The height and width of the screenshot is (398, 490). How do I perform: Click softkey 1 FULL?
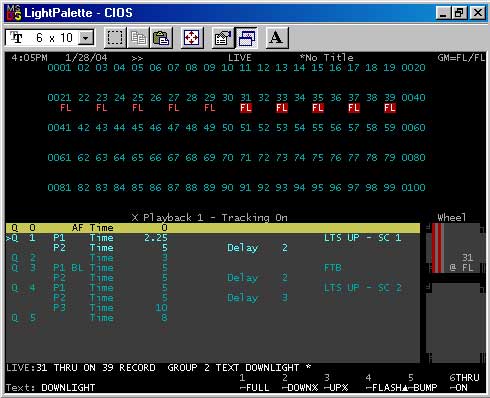254,383
